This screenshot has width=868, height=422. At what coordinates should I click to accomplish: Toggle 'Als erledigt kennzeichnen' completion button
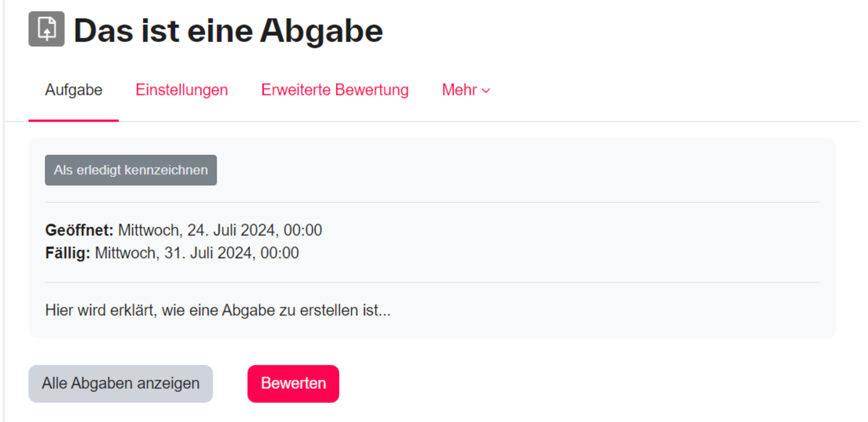[130, 170]
